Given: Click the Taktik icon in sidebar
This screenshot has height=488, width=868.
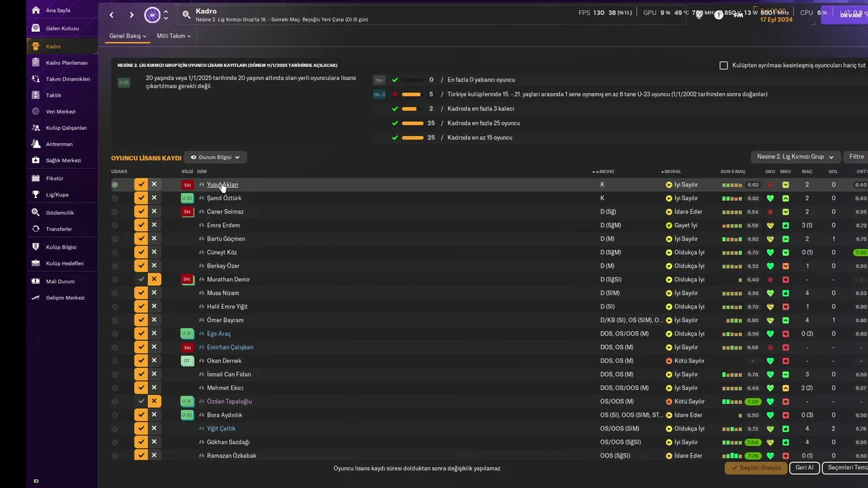Looking at the screenshot, I should coord(35,95).
